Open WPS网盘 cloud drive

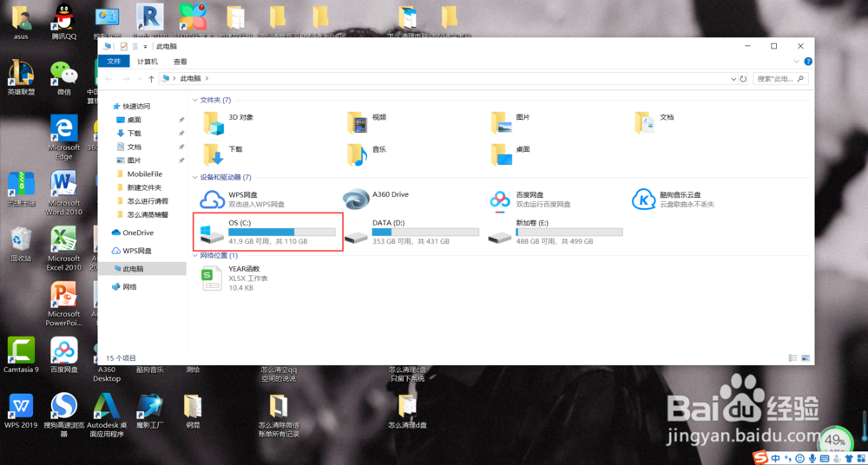coord(244,200)
